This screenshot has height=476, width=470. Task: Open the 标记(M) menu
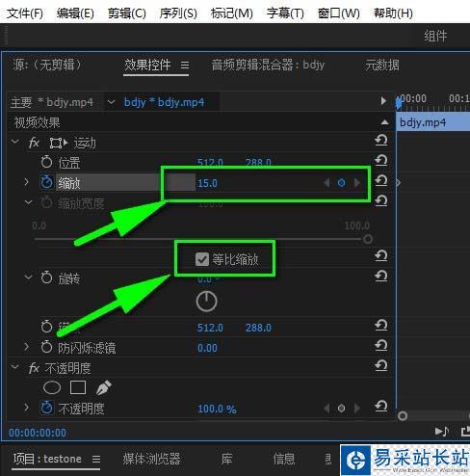coord(231,13)
